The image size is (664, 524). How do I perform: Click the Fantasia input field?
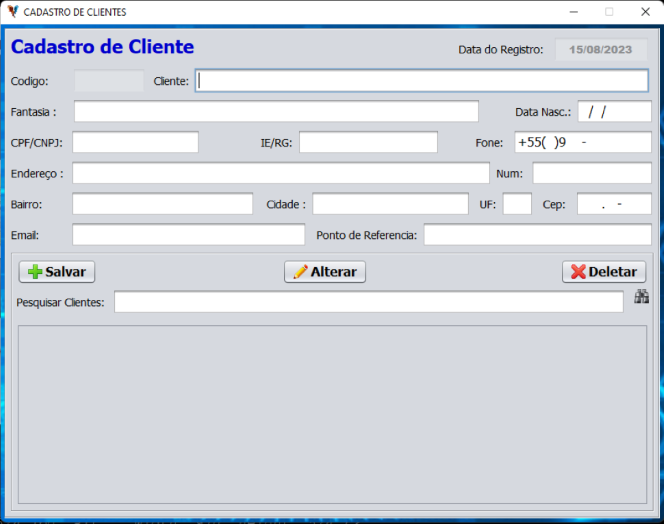tap(276, 112)
